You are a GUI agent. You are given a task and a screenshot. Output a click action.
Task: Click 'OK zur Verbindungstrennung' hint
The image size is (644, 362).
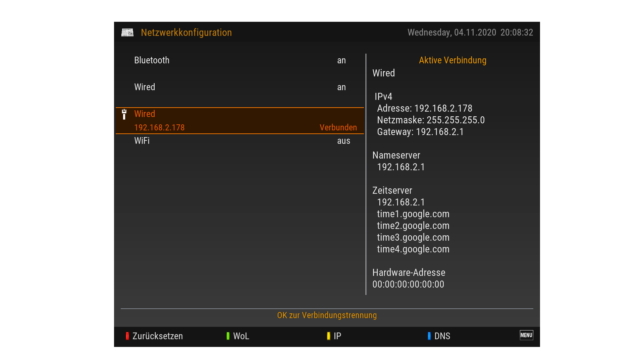(327, 315)
